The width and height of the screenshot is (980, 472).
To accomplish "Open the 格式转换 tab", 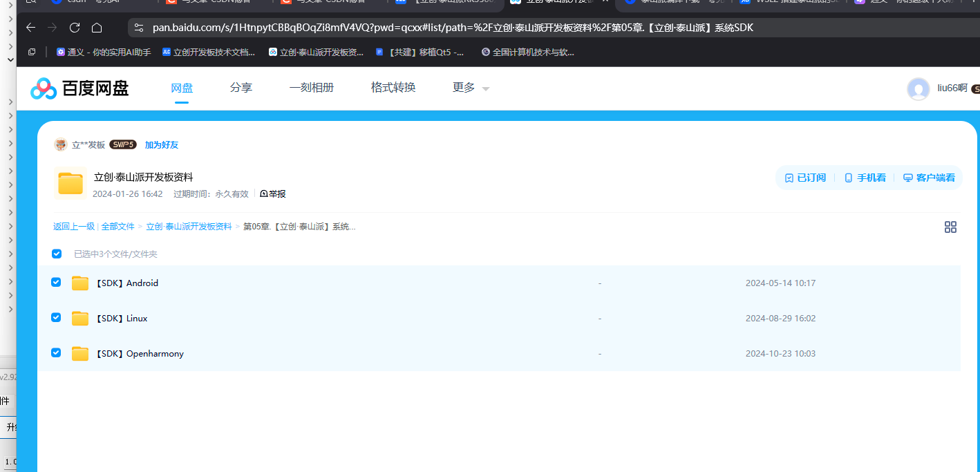I will (x=393, y=88).
